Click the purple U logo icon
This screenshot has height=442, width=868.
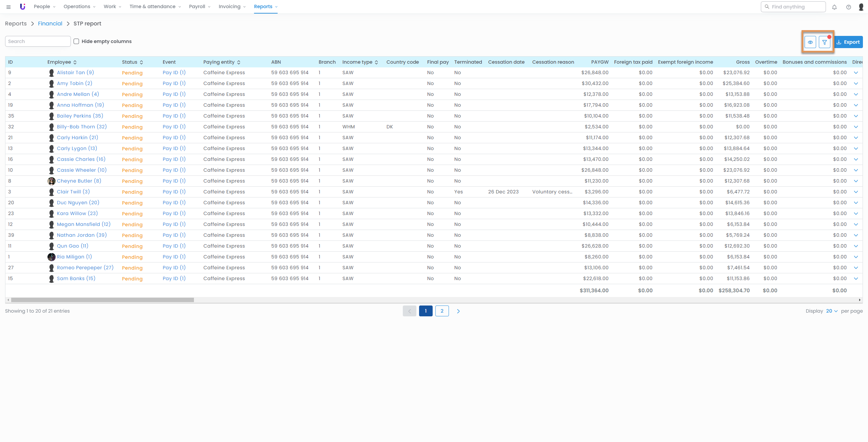click(22, 6)
